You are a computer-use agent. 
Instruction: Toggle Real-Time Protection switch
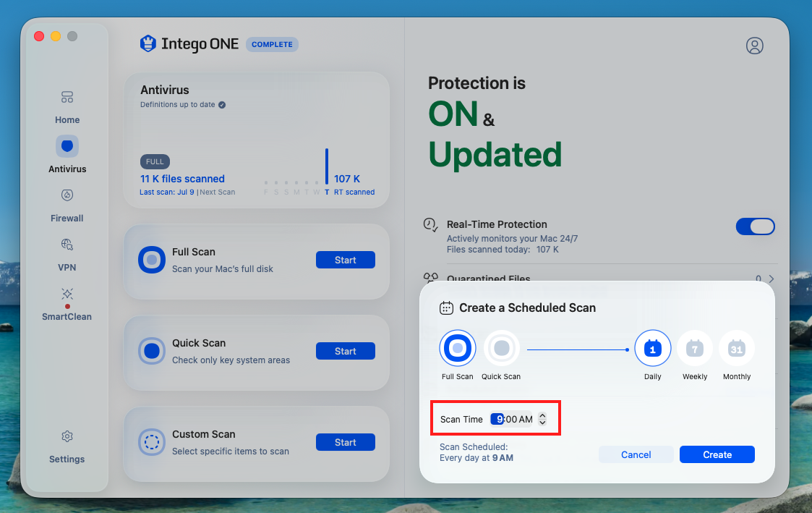pos(756,226)
